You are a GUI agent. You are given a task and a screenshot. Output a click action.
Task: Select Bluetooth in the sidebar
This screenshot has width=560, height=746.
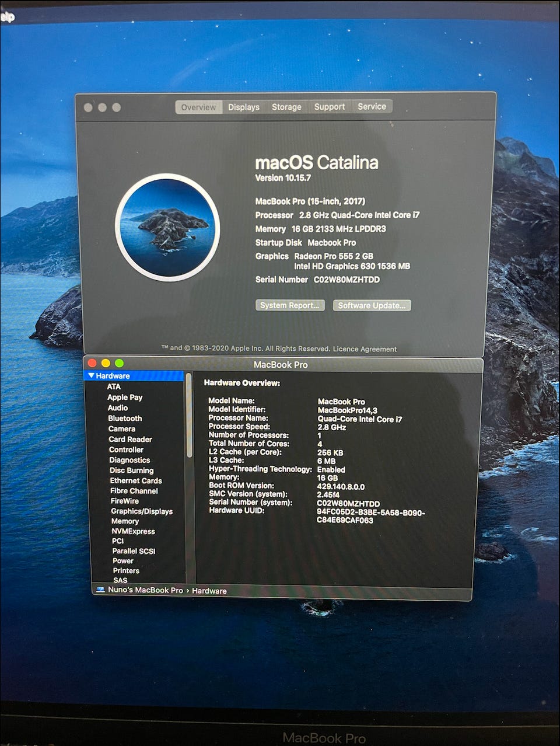(x=125, y=418)
